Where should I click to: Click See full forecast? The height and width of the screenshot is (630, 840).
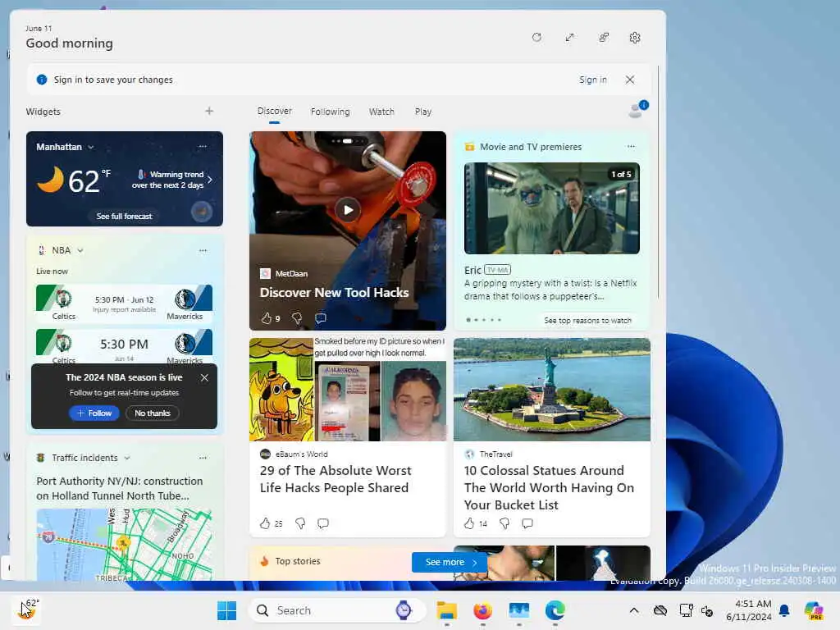click(125, 217)
